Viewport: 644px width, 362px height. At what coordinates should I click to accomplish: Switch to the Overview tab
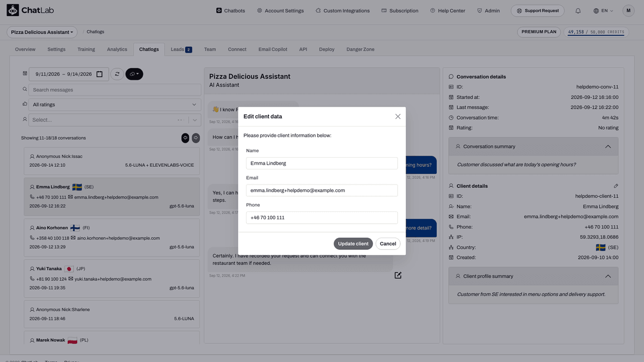click(x=25, y=49)
